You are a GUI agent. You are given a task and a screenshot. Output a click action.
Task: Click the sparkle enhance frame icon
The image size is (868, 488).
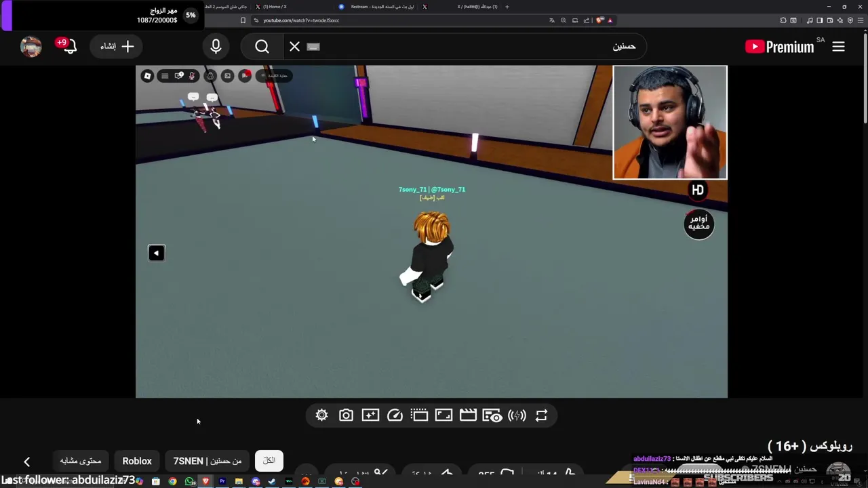pyautogui.click(x=370, y=415)
